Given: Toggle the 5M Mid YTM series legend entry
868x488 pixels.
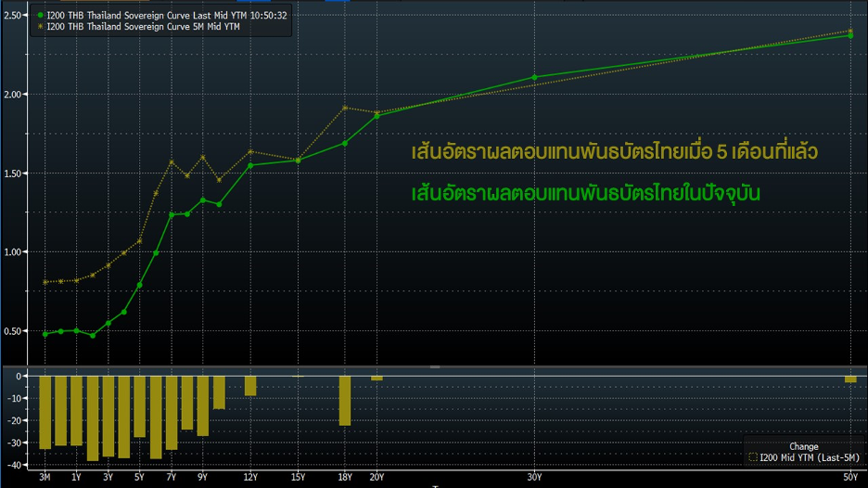Looking at the screenshot, I should (139, 27).
